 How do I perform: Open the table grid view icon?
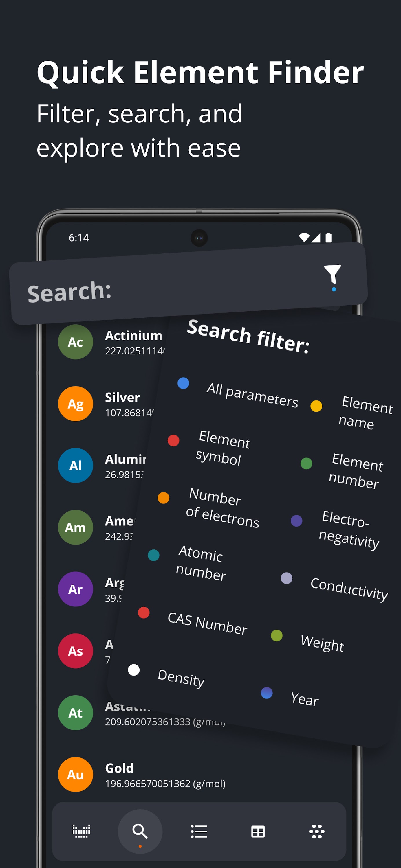tap(258, 831)
